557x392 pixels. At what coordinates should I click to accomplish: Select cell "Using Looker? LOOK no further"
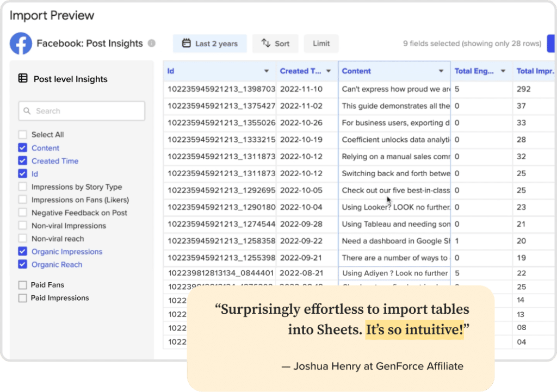click(394, 207)
